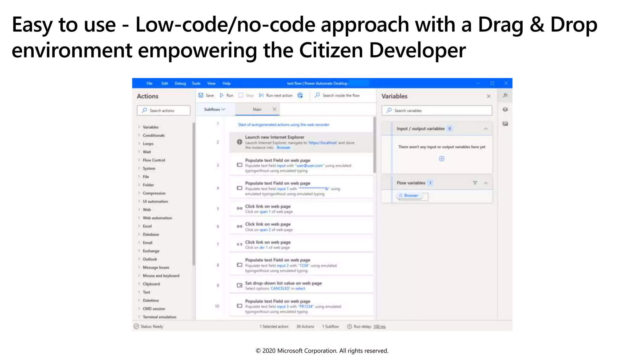Image resolution: width=644 pixels, height=362 pixels.
Task: Click the https://localhost link in action 2
Action: (323, 143)
